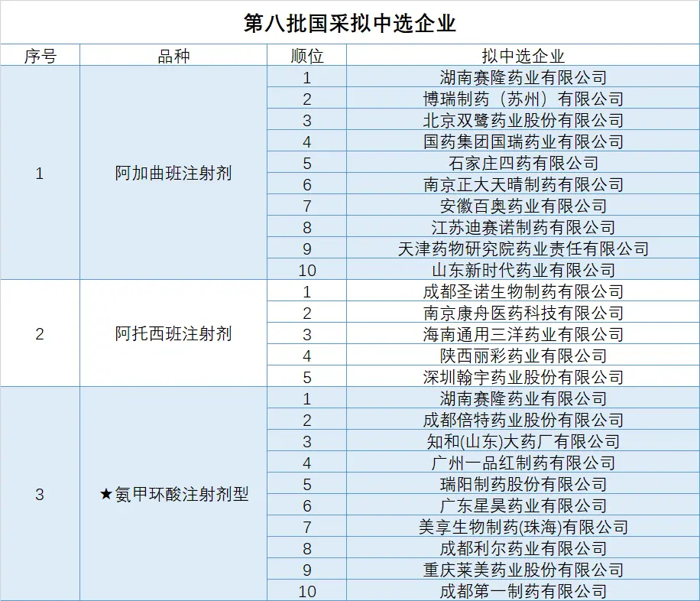Click rank 2 beside 博瑞制药（苏州）有限公司

306,99
